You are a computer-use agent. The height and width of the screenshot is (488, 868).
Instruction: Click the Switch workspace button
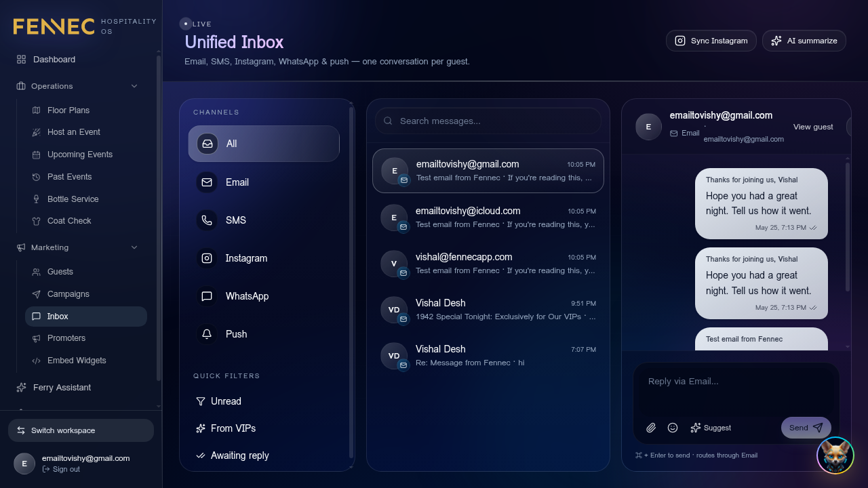coord(81,430)
